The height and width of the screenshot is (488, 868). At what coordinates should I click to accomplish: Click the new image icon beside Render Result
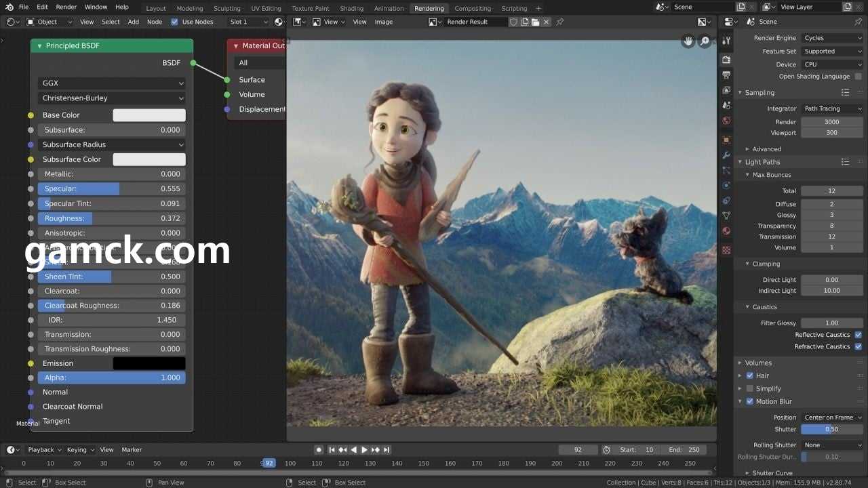coord(524,22)
